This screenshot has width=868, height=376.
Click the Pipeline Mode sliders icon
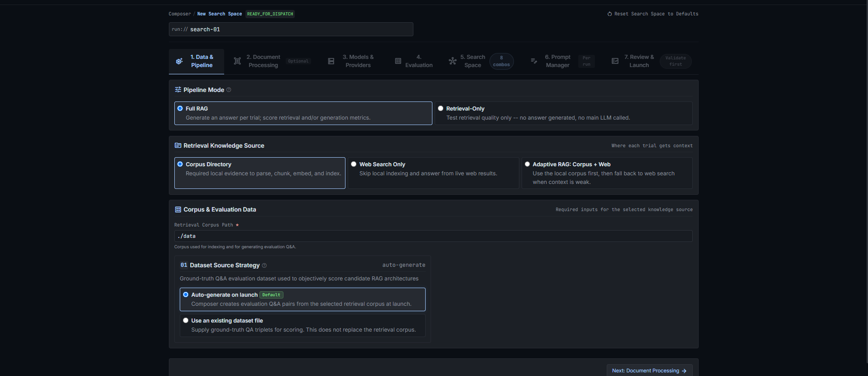point(178,90)
